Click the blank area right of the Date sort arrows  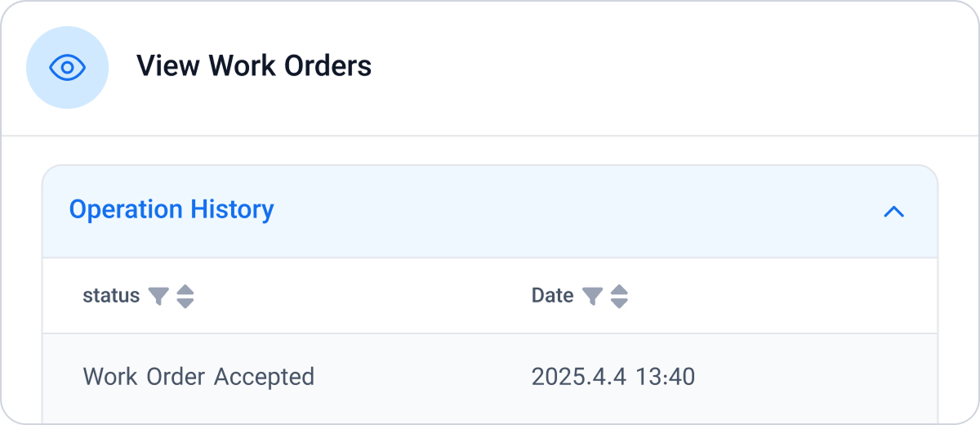pyautogui.click(x=776, y=296)
